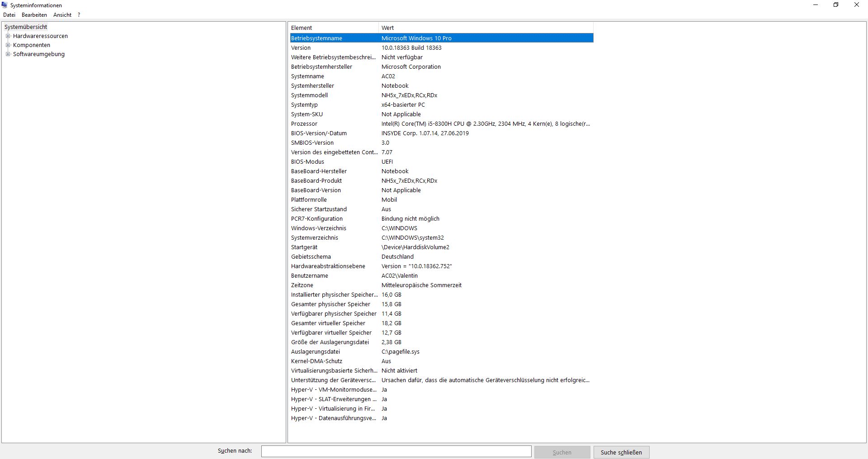Image resolution: width=868 pixels, height=459 pixels.
Task: Select the System-SKU row
Action: (442, 114)
